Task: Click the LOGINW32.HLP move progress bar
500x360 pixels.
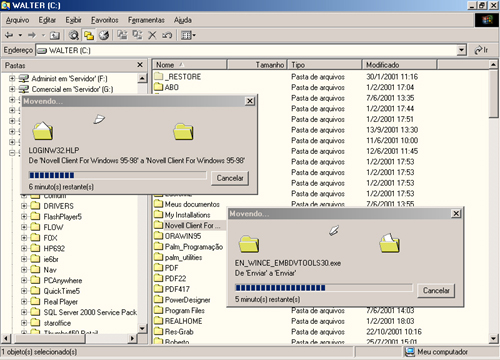Action: pyautogui.click(x=117, y=175)
